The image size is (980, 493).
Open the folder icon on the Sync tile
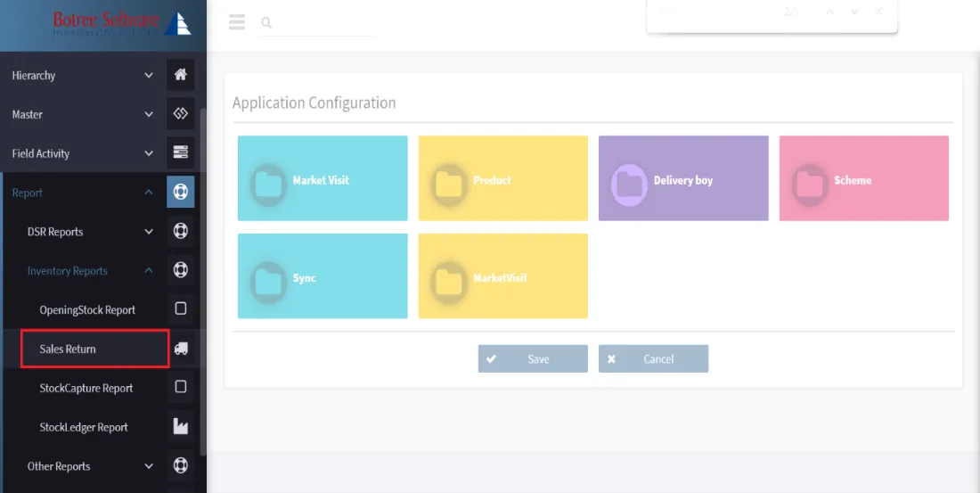tap(269, 283)
